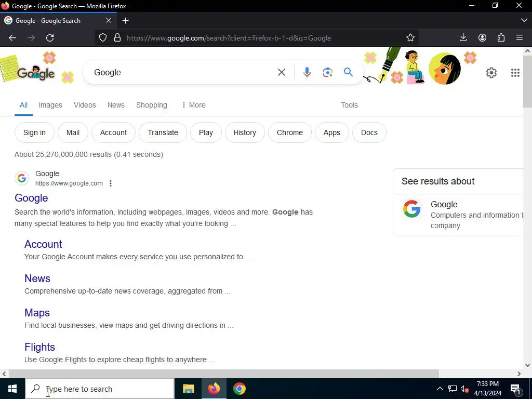Image resolution: width=532 pixels, height=399 pixels.
Task: Select the Account chip
Action: (113, 132)
